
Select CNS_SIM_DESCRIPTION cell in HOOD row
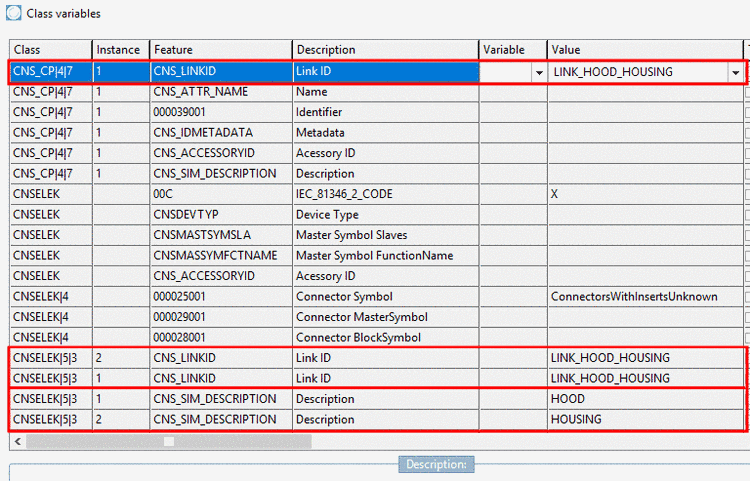point(221,399)
